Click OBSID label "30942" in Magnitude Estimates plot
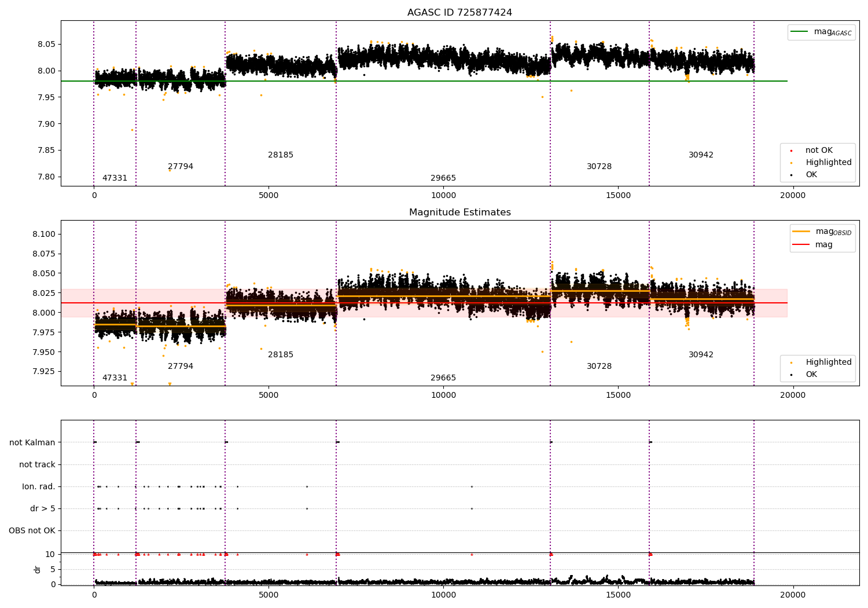Viewport: 868px width, 608px height. [x=701, y=355]
